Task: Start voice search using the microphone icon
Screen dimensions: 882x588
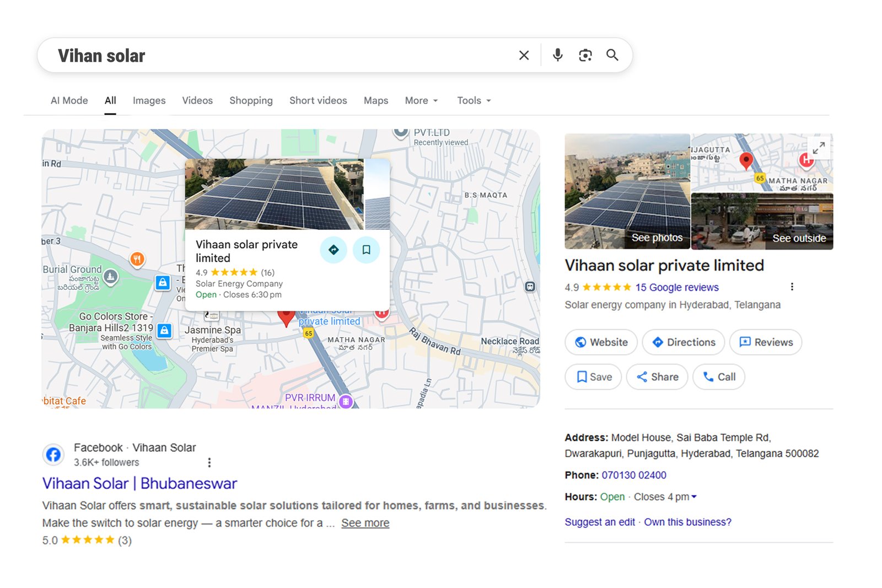Action: click(557, 55)
